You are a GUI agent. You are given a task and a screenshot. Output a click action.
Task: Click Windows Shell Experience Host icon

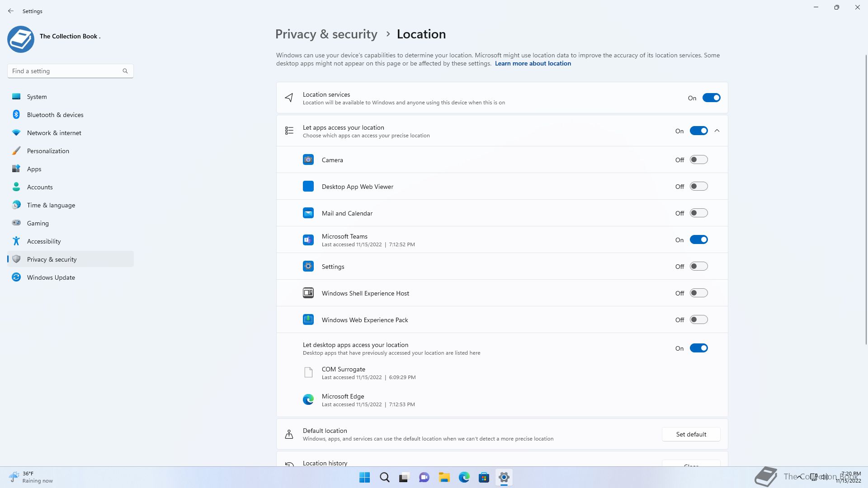click(x=308, y=293)
